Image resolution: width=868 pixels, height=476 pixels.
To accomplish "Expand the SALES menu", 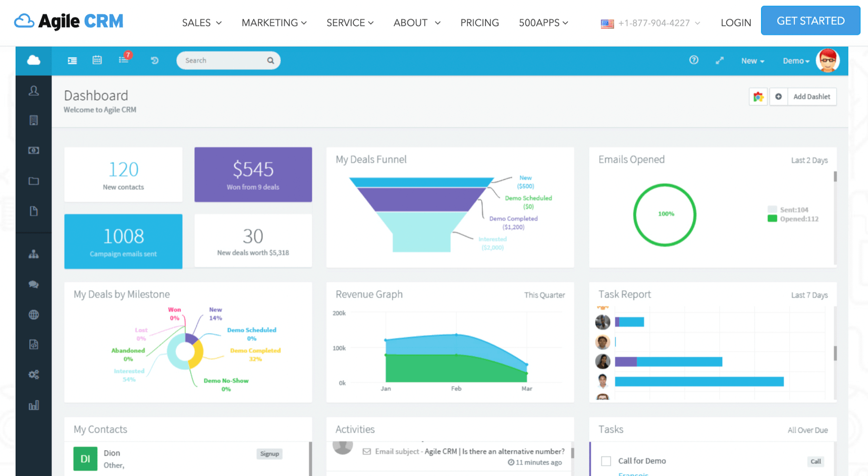I will 202,23.
